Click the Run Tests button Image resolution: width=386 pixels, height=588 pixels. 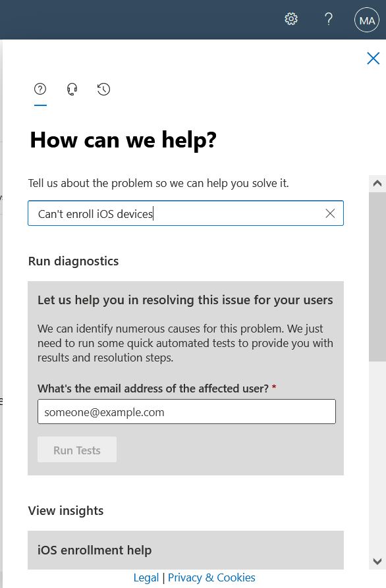click(x=77, y=450)
